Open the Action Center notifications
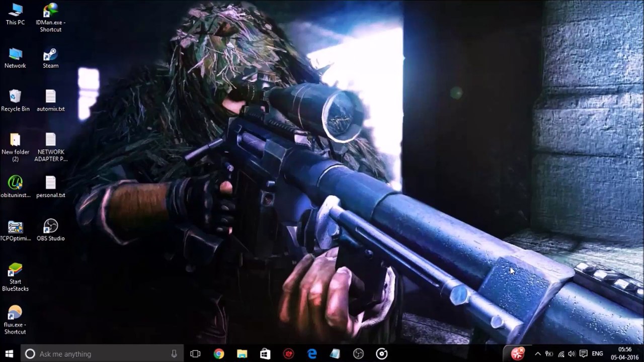The width and height of the screenshot is (644, 362). (x=584, y=354)
